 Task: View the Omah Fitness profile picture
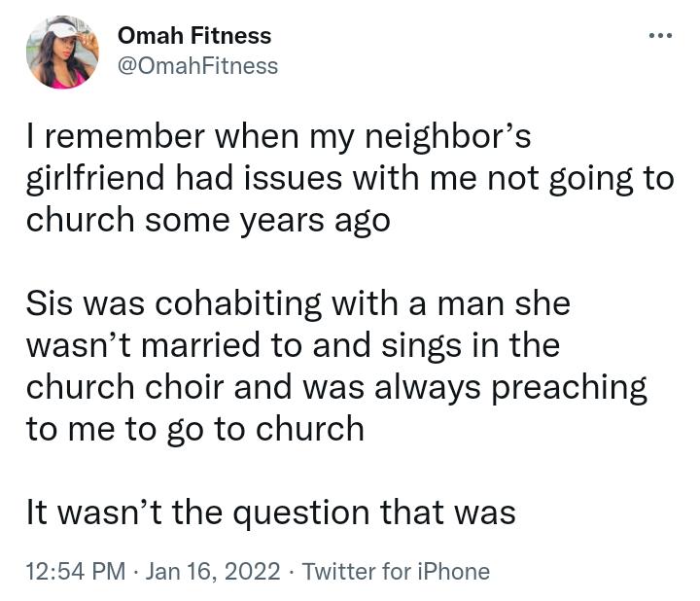coord(62,53)
